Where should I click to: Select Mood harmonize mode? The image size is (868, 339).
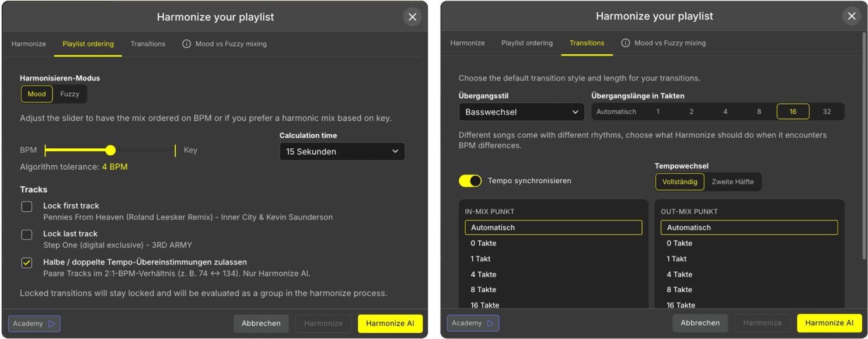point(37,94)
